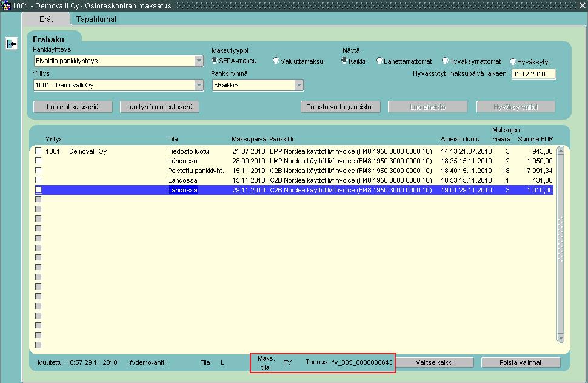The height and width of the screenshot is (383, 588).
Task: Choose the Hyväksytyt filter
Action: (513, 61)
